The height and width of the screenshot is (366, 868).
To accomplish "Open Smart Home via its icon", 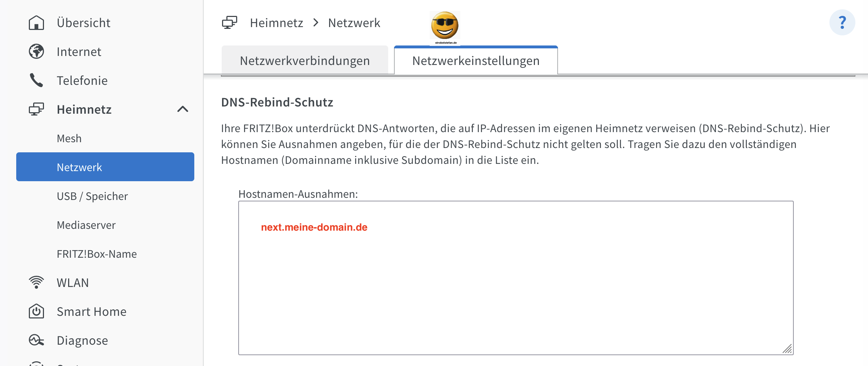I will (x=36, y=311).
